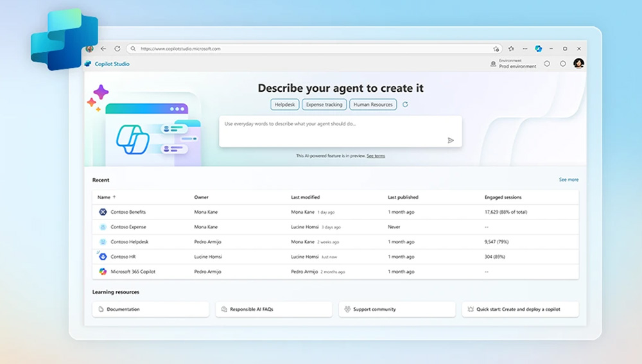Screen dimensions: 642x364
Task: Click the first circular header icon after environment
Action: pos(547,64)
